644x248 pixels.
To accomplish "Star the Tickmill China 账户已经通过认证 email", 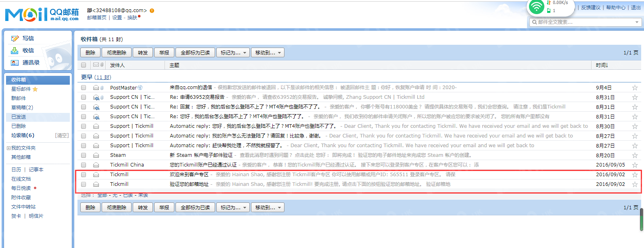I will pos(635,165).
